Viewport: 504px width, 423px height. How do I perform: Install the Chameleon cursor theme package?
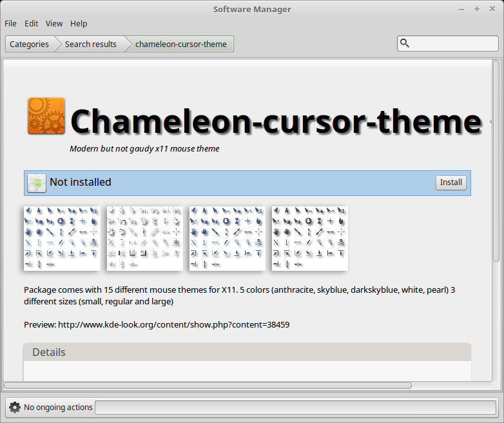coord(451,182)
